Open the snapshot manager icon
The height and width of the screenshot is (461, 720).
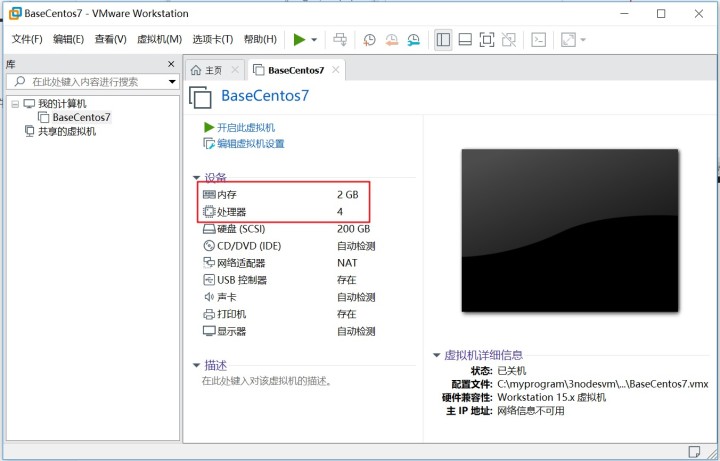pos(413,40)
